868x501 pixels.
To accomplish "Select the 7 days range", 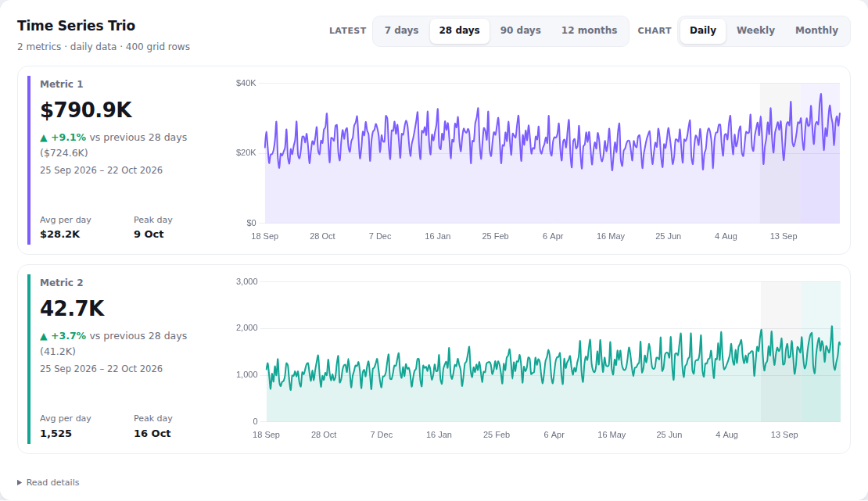I will (401, 30).
